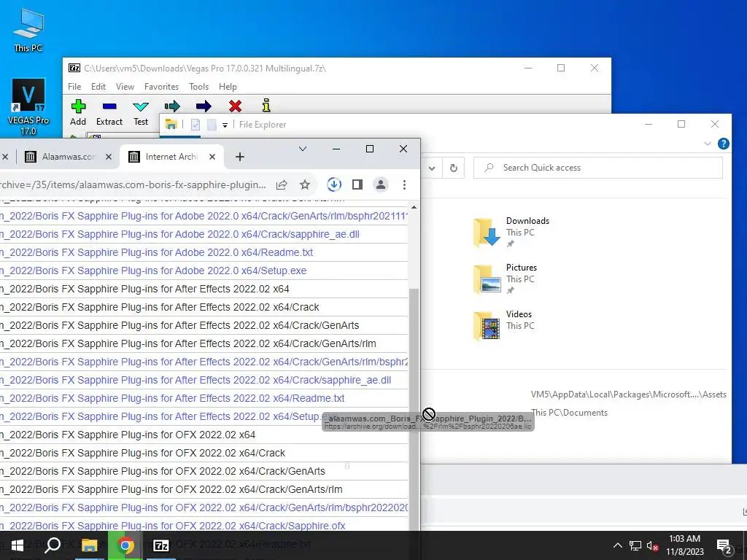The height and width of the screenshot is (560, 747).
Task: Open Windows Start button
Action: [18, 545]
